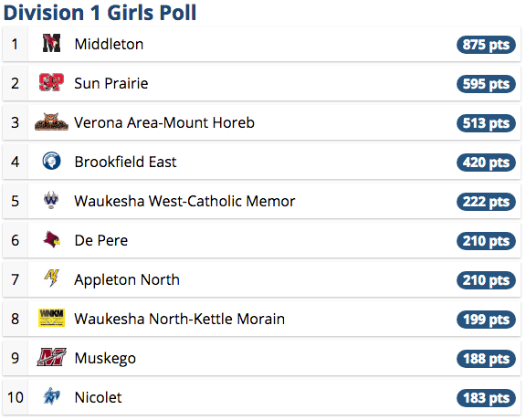Image resolution: width=526 pixels, height=420 pixels.
Task: Click the 222 pts badge
Action: click(486, 202)
